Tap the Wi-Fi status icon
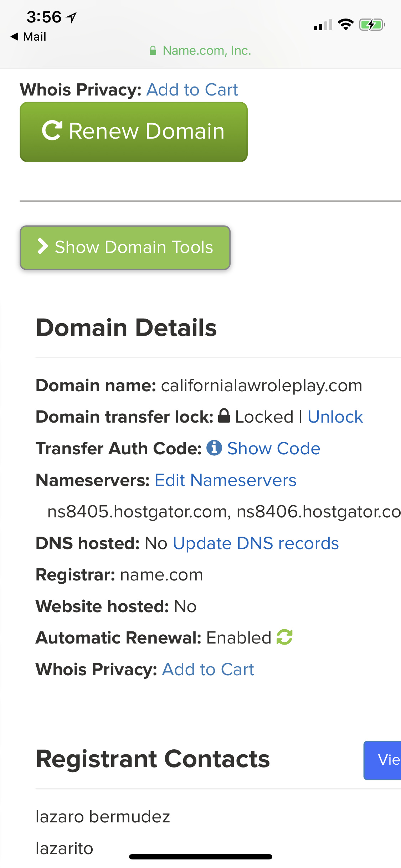Viewport: 401px width, 868px height. tap(345, 25)
